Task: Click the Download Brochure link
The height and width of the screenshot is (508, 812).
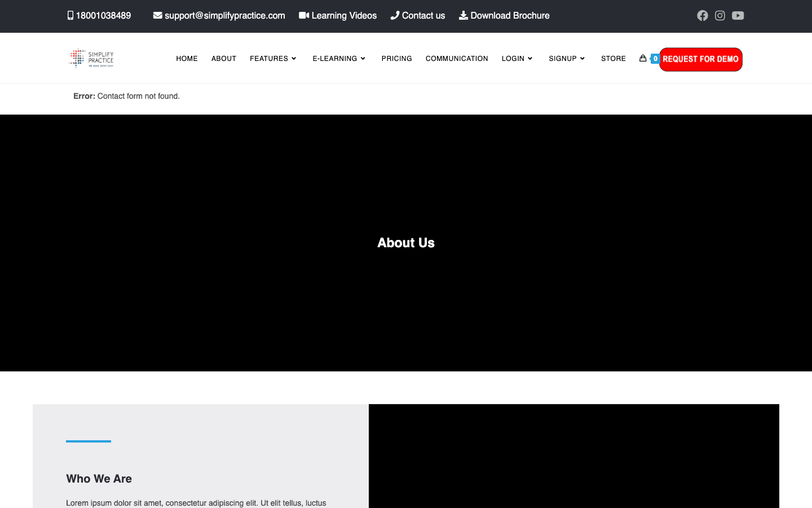Action: click(x=510, y=16)
